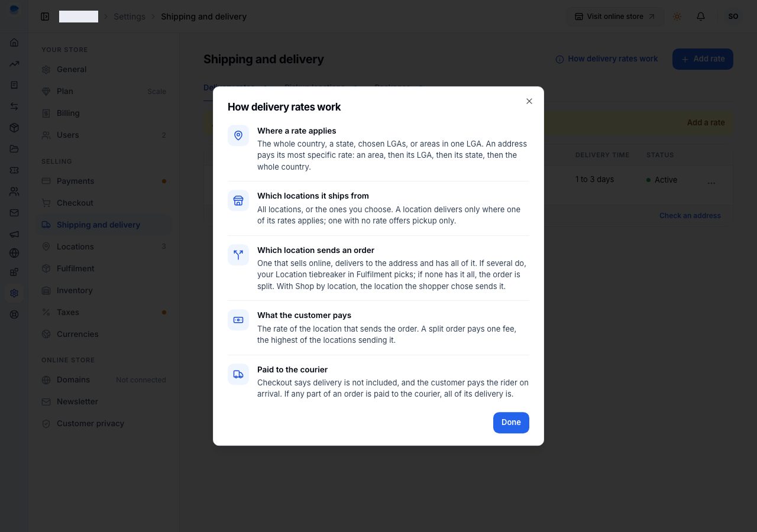Click the Visit online store button
The image size is (757, 532).
pyautogui.click(x=615, y=17)
